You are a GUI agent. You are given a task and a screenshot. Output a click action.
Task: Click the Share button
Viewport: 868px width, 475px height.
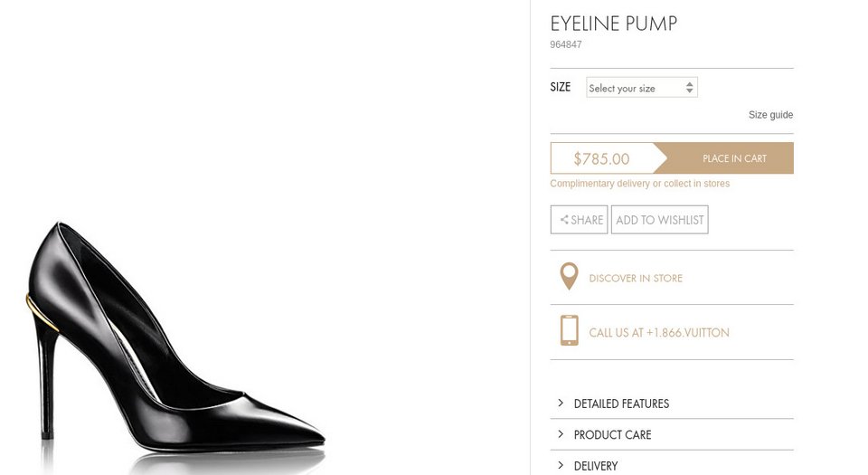click(x=579, y=220)
